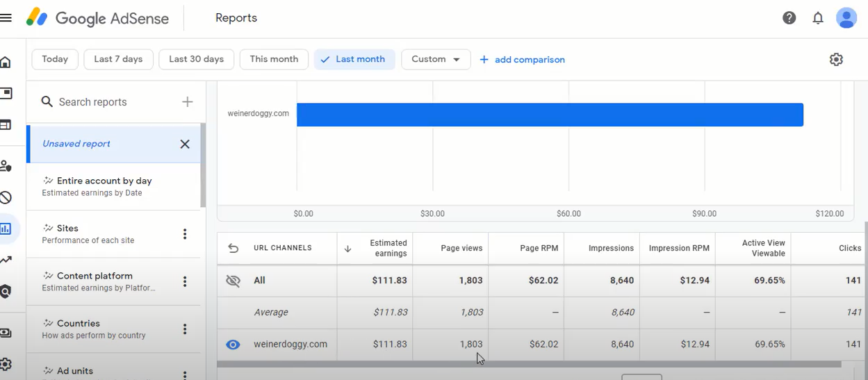Click the Google AdSense logo
The height and width of the screenshot is (380, 868).
(98, 18)
